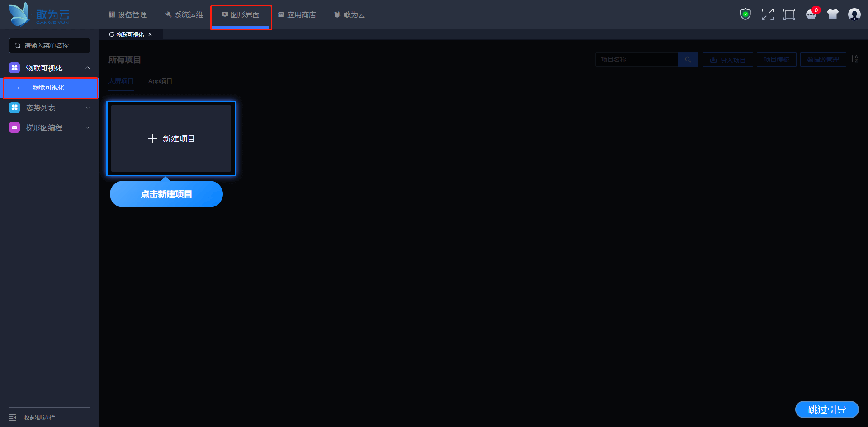Click the 导入项目 import button

point(727,60)
